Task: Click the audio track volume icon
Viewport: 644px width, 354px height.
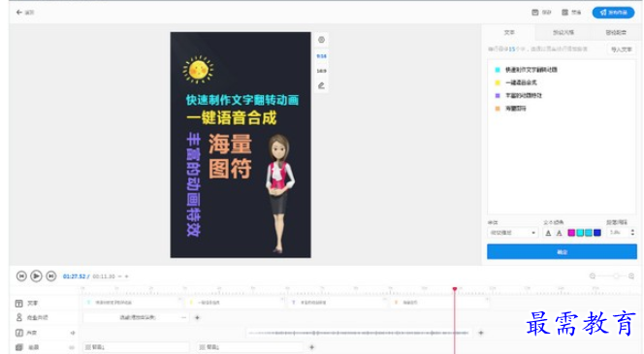Action: point(73,333)
